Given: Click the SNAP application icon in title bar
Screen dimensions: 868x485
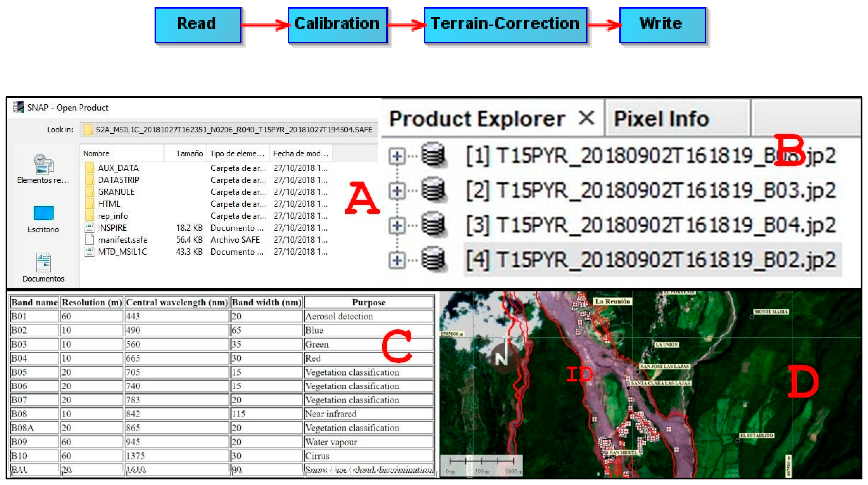Looking at the screenshot, I should click(18, 107).
